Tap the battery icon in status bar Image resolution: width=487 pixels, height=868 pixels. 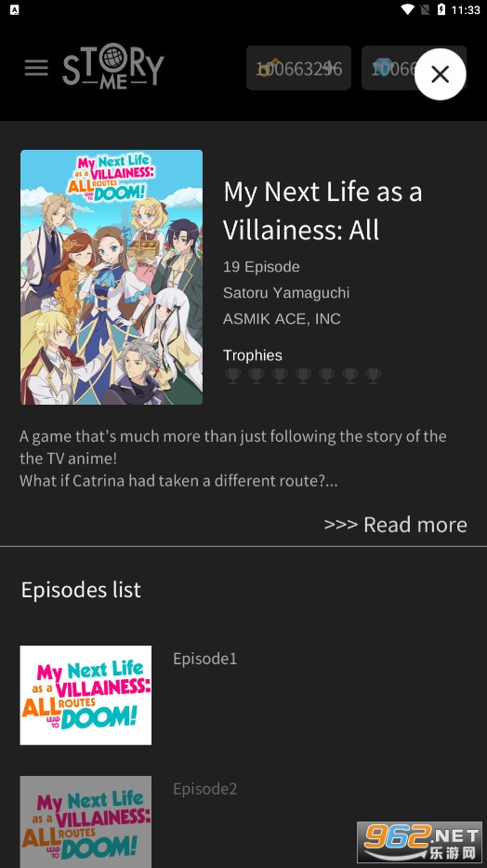(x=441, y=9)
